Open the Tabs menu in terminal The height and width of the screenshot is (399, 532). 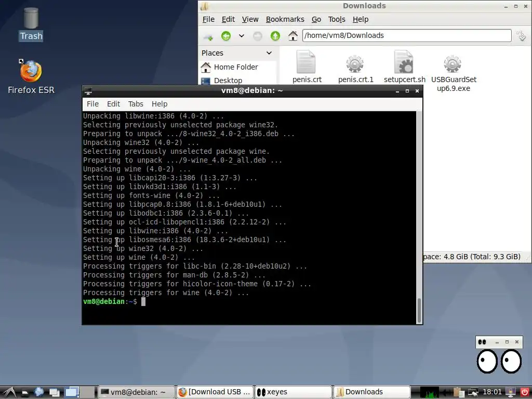[x=136, y=104]
